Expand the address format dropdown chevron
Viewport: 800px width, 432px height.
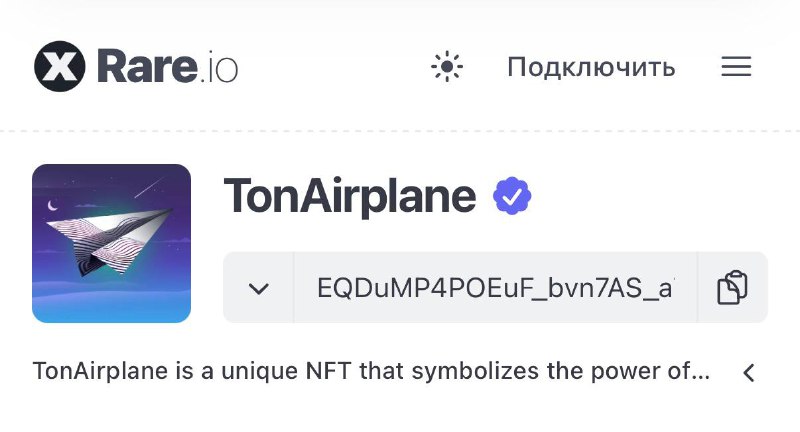click(259, 288)
